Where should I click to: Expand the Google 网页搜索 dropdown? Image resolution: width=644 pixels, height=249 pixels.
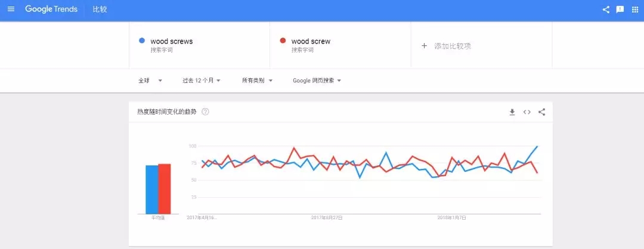click(x=317, y=81)
